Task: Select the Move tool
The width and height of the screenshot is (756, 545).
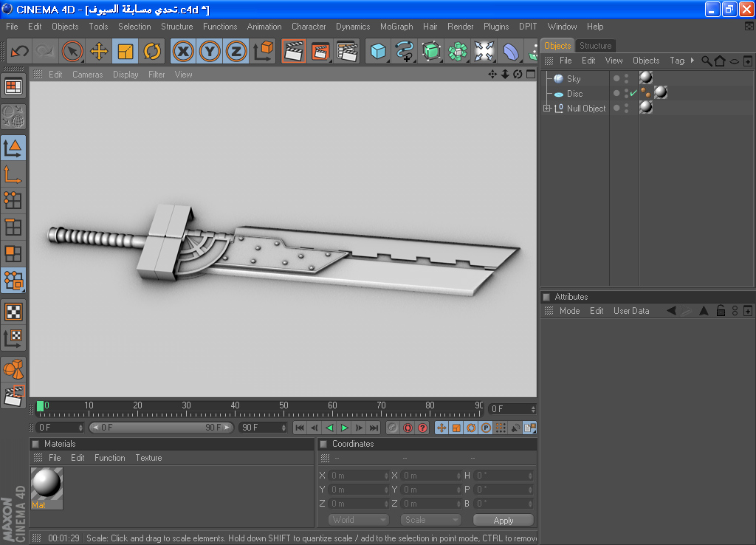Action: tap(99, 51)
